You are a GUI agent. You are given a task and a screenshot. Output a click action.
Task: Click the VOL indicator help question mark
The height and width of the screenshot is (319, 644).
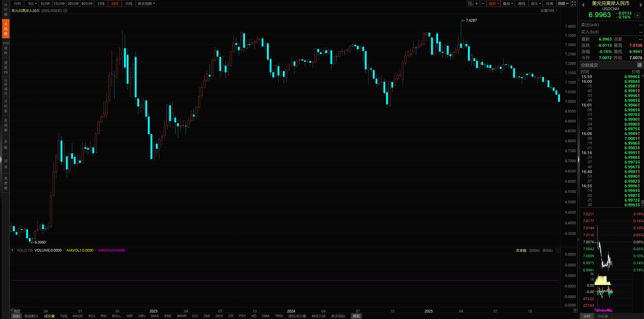click(12, 250)
